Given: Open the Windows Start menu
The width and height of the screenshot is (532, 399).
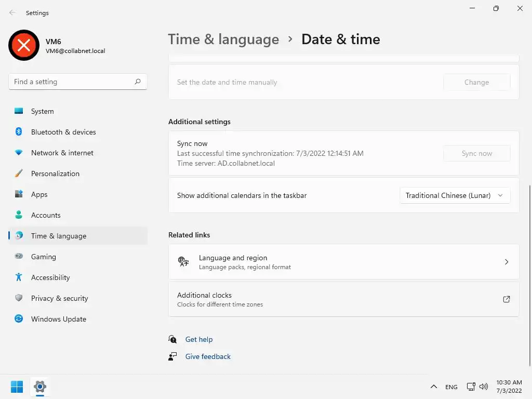Looking at the screenshot, I should click(x=17, y=387).
